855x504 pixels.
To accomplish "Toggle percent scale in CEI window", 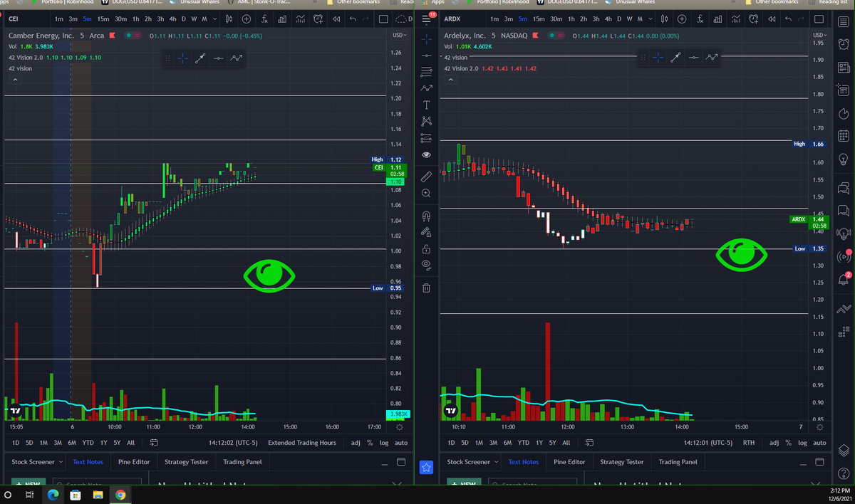I will click(x=369, y=443).
